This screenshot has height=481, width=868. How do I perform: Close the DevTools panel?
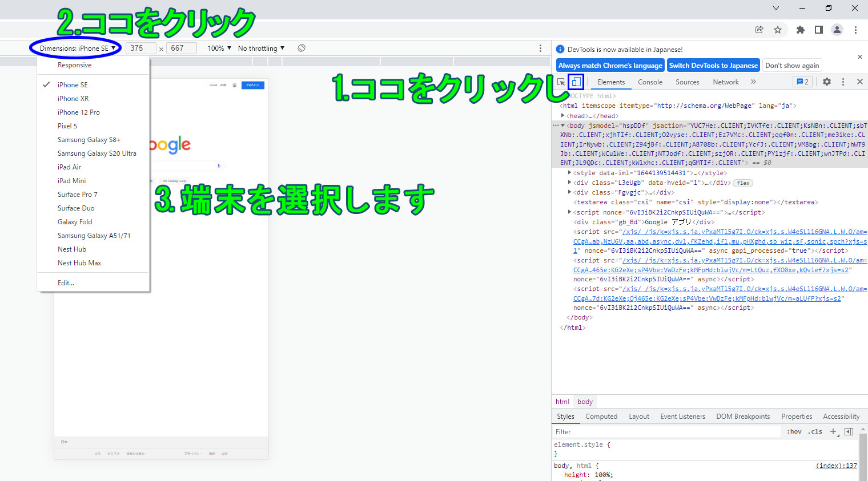(859, 82)
